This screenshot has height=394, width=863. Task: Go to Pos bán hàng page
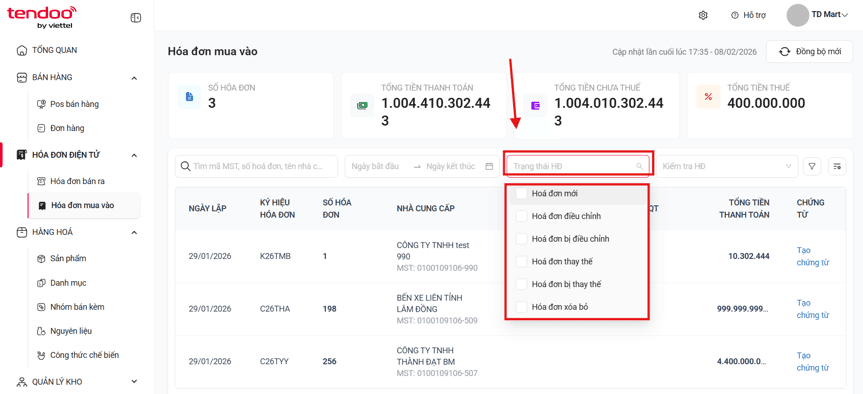click(x=74, y=104)
